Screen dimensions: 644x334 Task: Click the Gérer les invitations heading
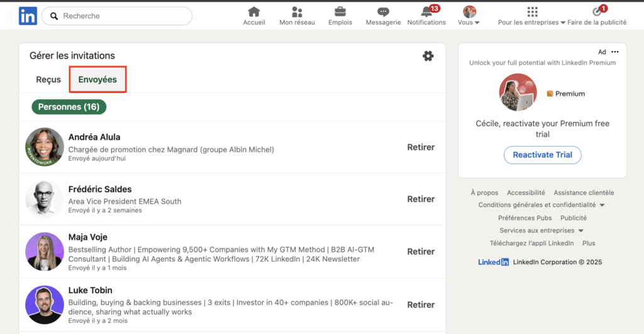point(72,55)
